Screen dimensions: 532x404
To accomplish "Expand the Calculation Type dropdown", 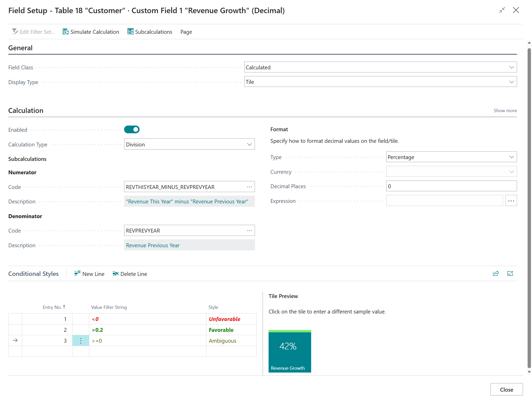I will 189,144.
